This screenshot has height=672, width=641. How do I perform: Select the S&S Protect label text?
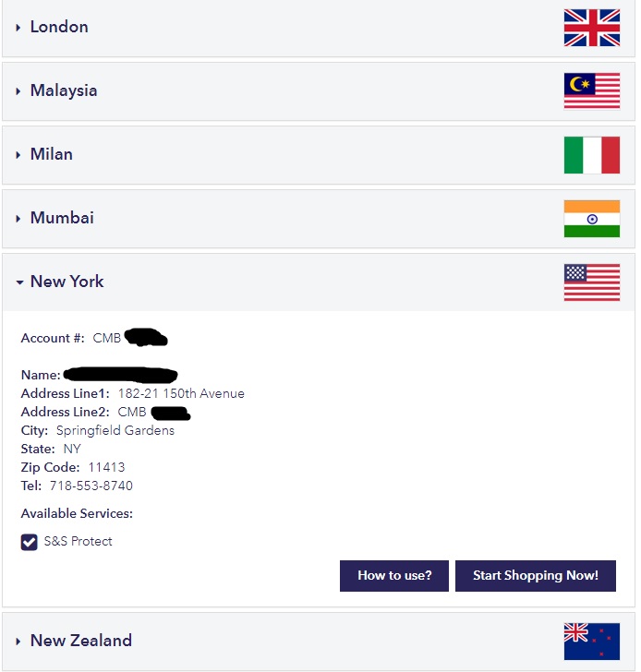[x=78, y=541]
